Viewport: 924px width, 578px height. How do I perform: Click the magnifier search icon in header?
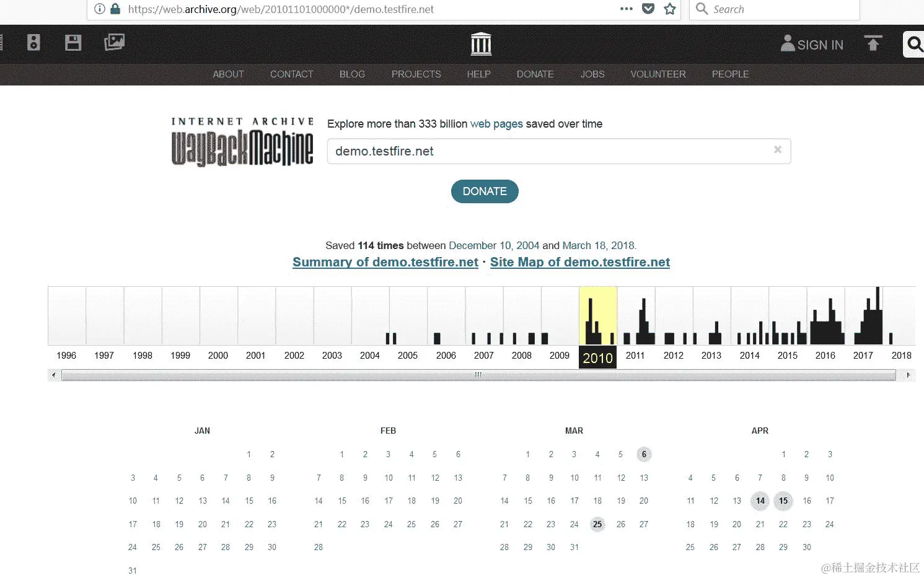point(914,44)
